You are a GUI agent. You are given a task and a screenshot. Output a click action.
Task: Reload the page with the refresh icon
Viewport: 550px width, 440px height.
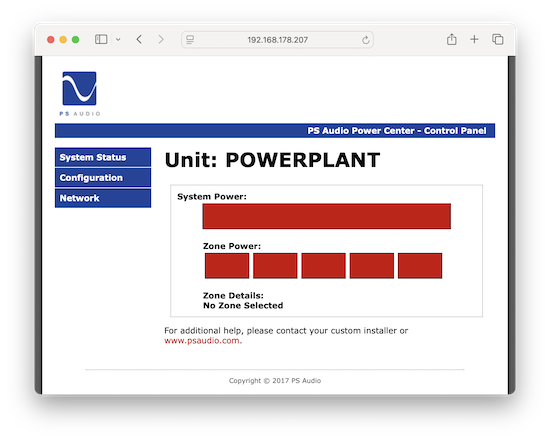[x=365, y=40]
